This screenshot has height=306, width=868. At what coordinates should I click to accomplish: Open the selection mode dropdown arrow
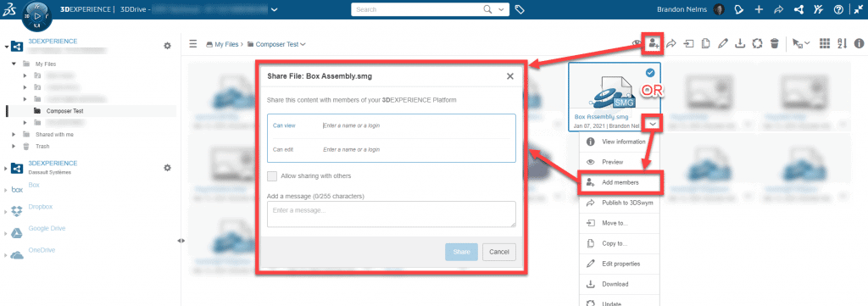(x=807, y=43)
